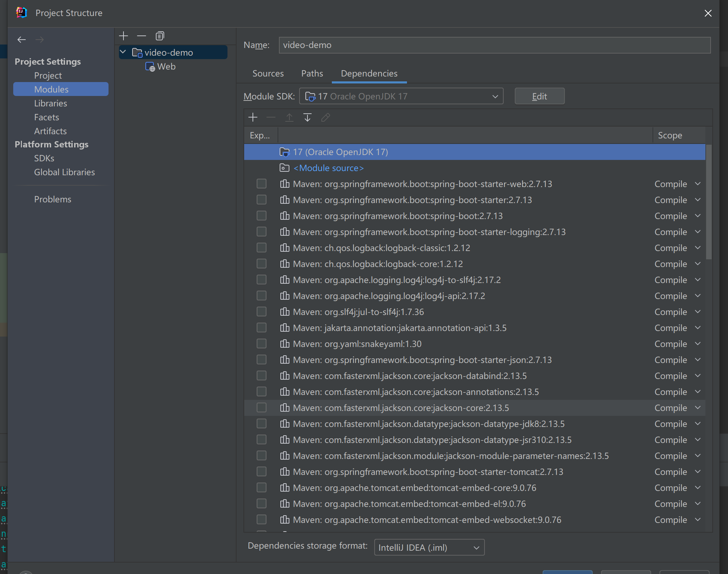The height and width of the screenshot is (574, 728).
Task: Open Dependencies storage format dropdown
Action: click(429, 547)
